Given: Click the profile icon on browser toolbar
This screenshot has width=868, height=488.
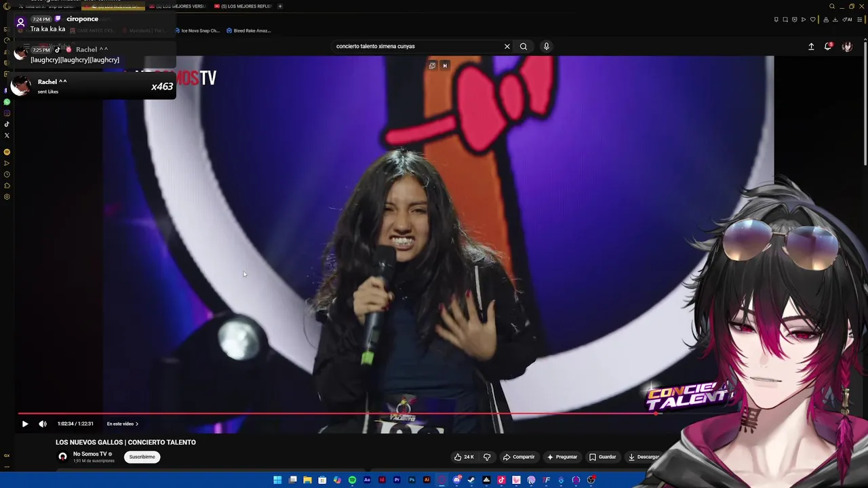Looking at the screenshot, I should pos(826,20).
